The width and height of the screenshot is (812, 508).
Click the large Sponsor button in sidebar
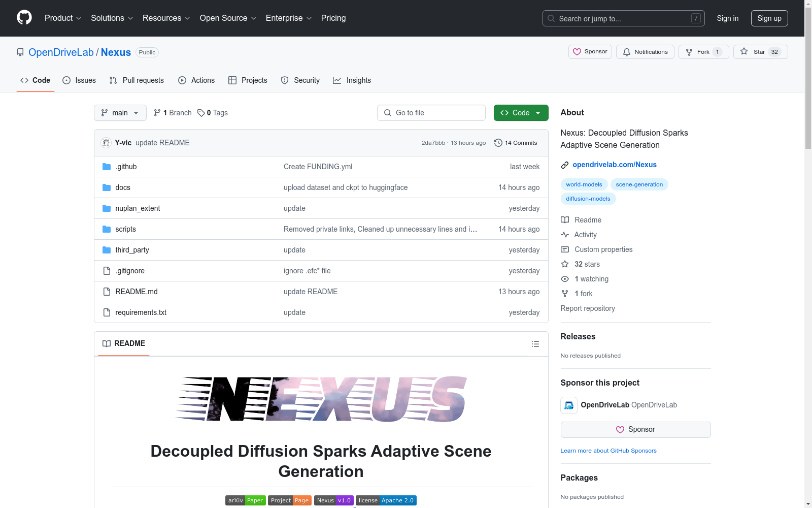pyautogui.click(x=635, y=430)
